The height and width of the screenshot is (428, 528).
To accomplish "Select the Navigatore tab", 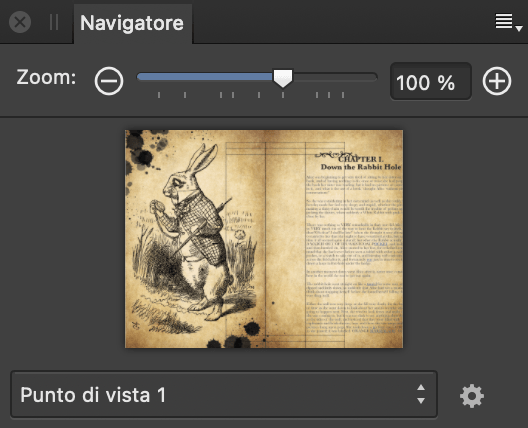I will (x=132, y=23).
